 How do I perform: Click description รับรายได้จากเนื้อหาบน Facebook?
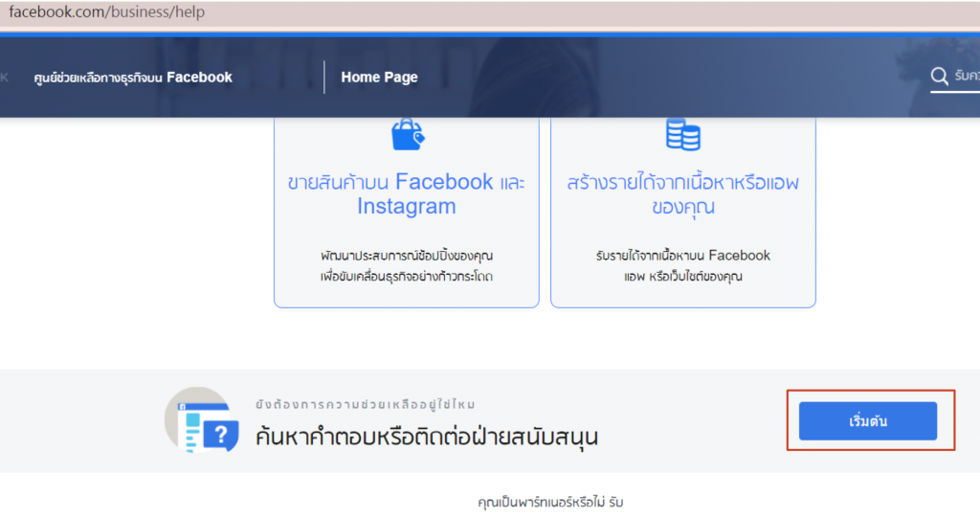coord(683,255)
